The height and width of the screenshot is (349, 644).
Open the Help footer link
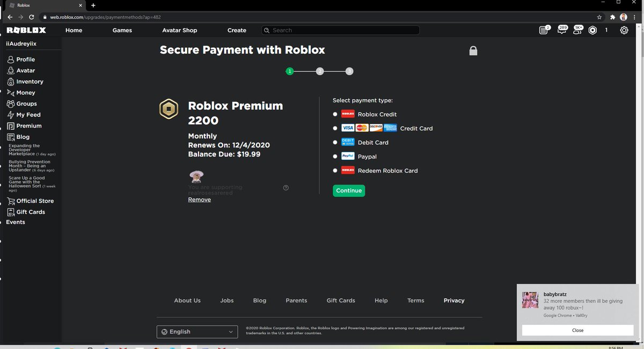(381, 301)
